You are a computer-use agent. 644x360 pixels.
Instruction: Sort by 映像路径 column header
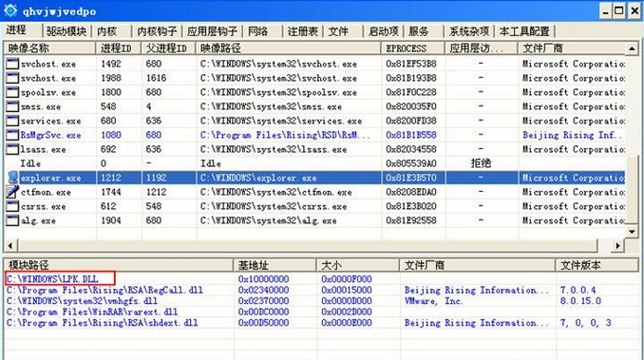click(289, 48)
